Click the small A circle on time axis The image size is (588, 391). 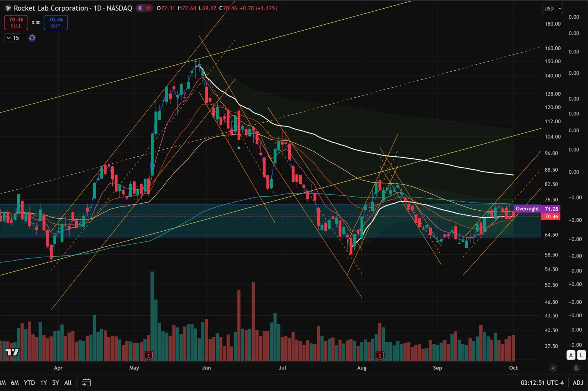coord(553,368)
